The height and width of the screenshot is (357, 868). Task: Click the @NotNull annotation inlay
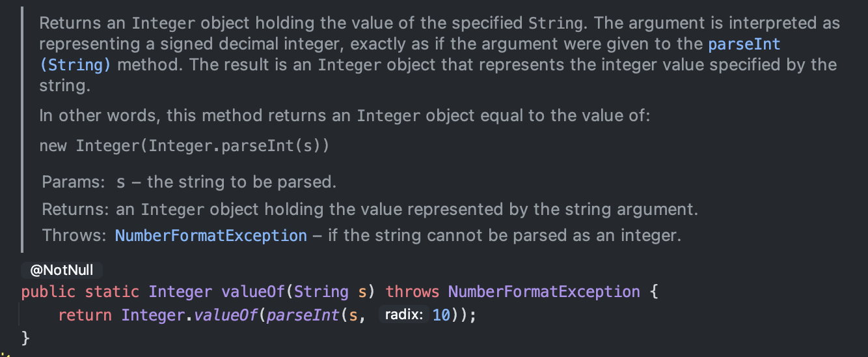(62, 270)
